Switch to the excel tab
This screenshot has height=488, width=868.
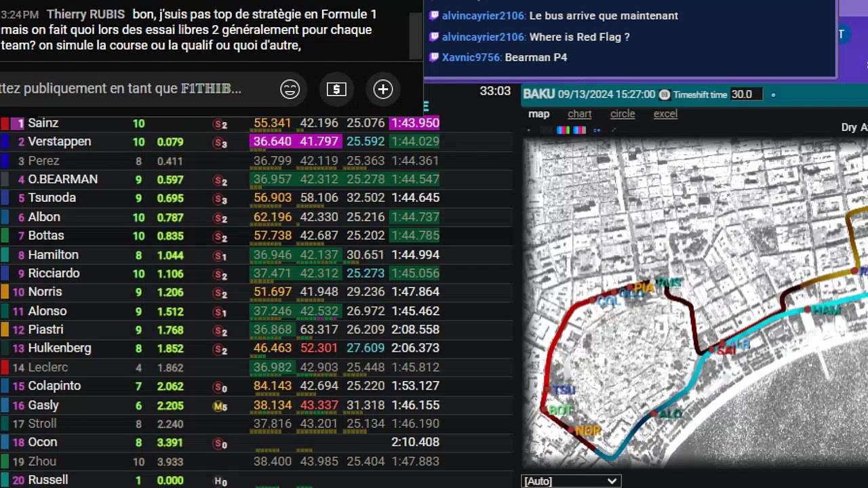[x=665, y=114]
